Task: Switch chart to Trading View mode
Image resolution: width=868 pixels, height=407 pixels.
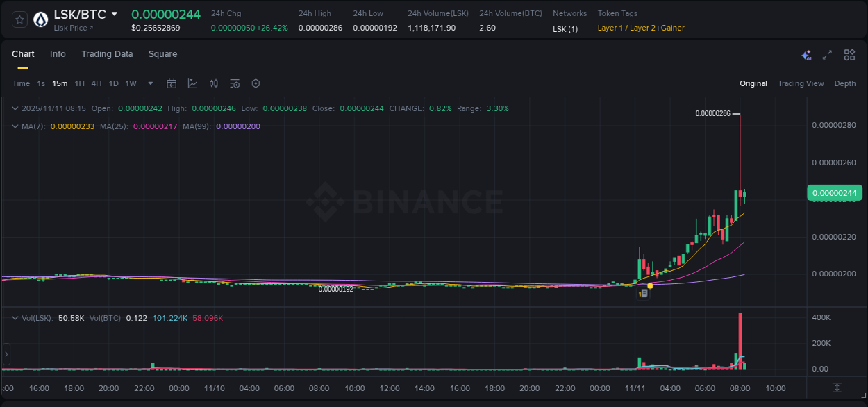Action: pos(801,83)
